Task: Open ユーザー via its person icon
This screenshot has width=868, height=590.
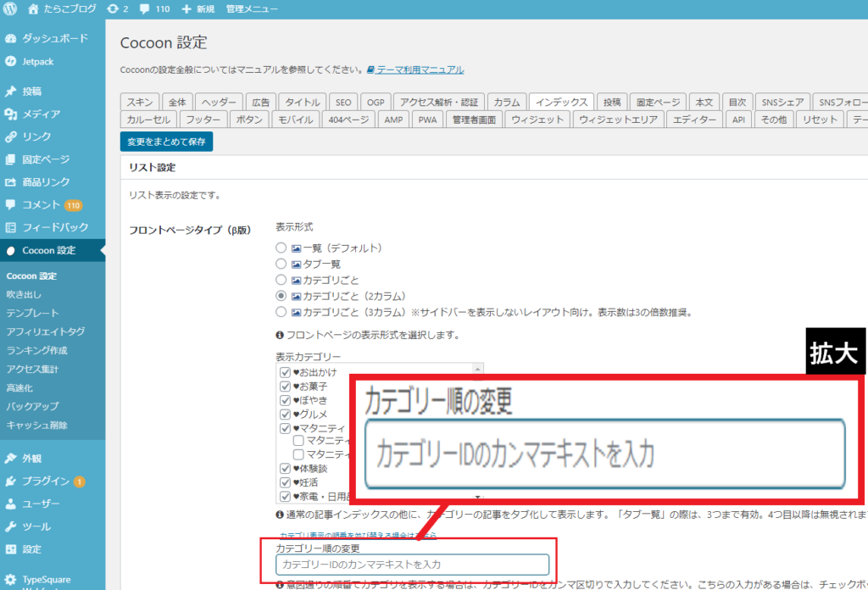Action: tap(10, 504)
